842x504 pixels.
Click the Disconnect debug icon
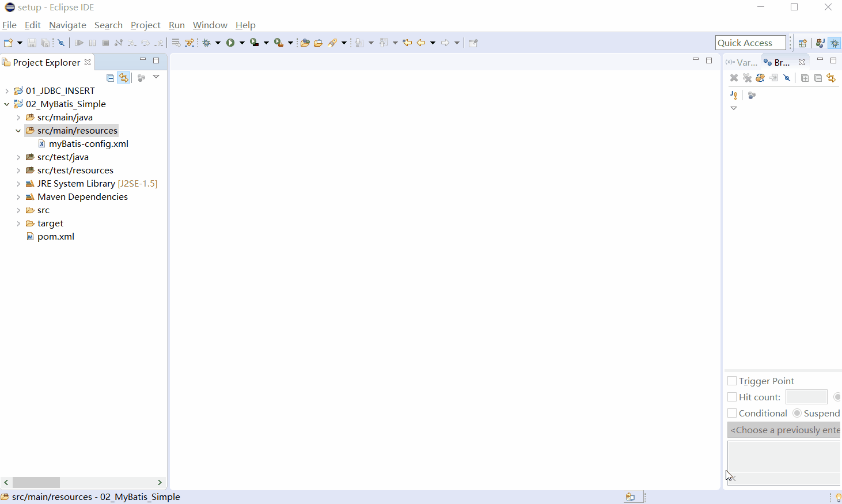tap(119, 43)
